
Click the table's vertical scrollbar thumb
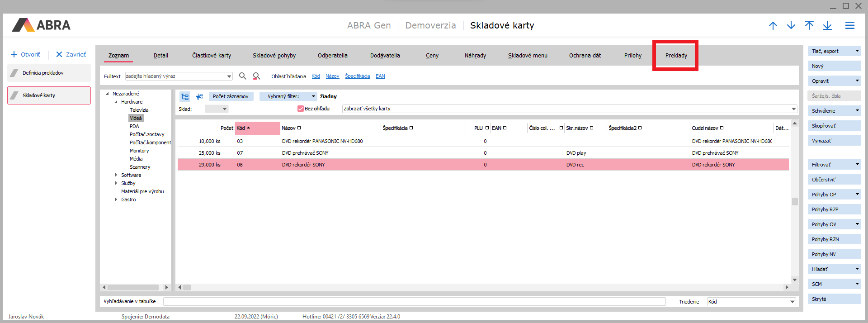[795, 201]
